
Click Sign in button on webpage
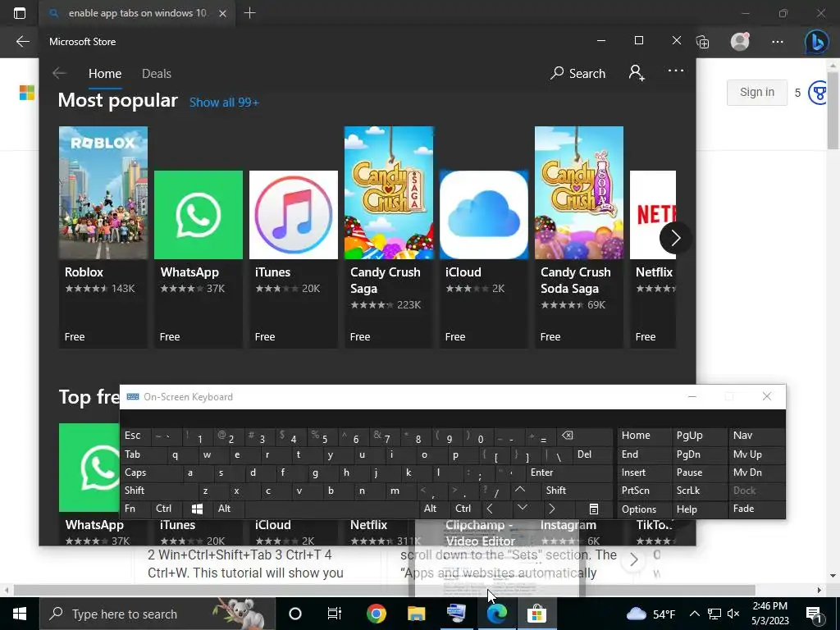757,92
